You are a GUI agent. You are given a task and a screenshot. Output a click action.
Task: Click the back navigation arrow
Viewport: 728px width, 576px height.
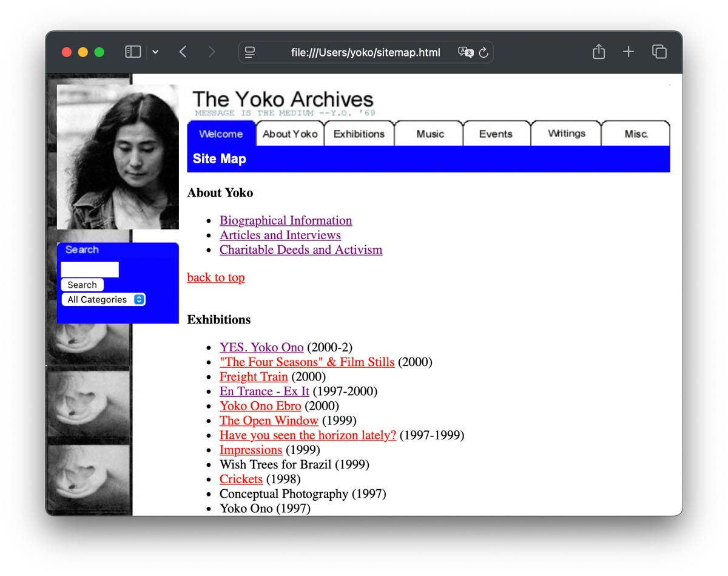[x=183, y=52]
